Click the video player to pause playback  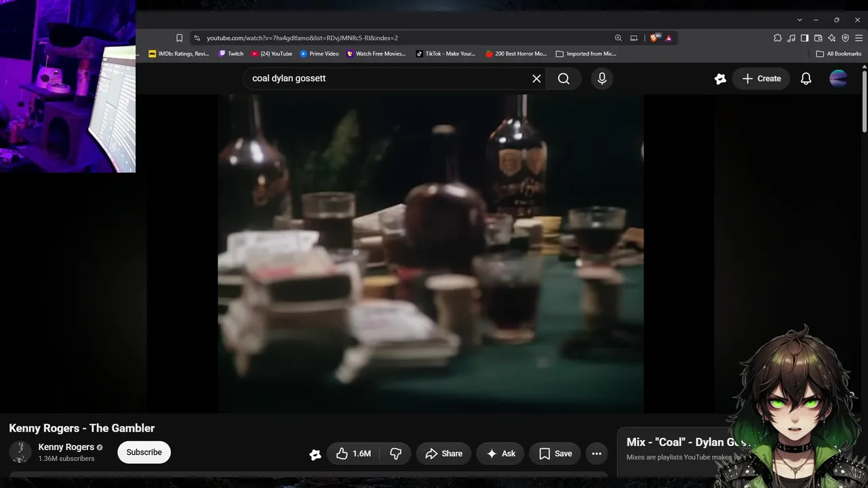coord(431,253)
